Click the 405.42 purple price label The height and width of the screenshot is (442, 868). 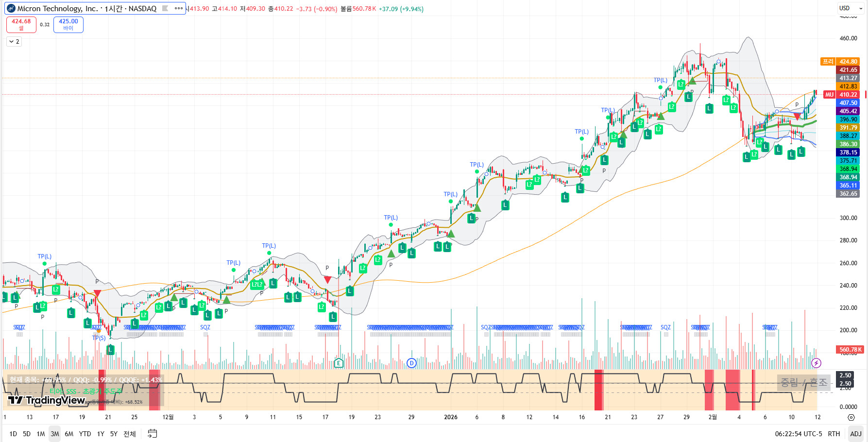pyautogui.click(x=849, y=111)
